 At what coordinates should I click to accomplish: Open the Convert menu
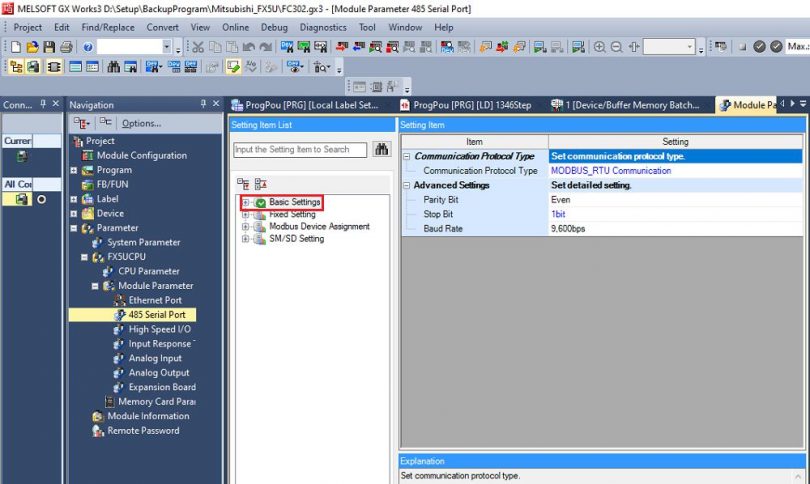[x=162, y=27]
